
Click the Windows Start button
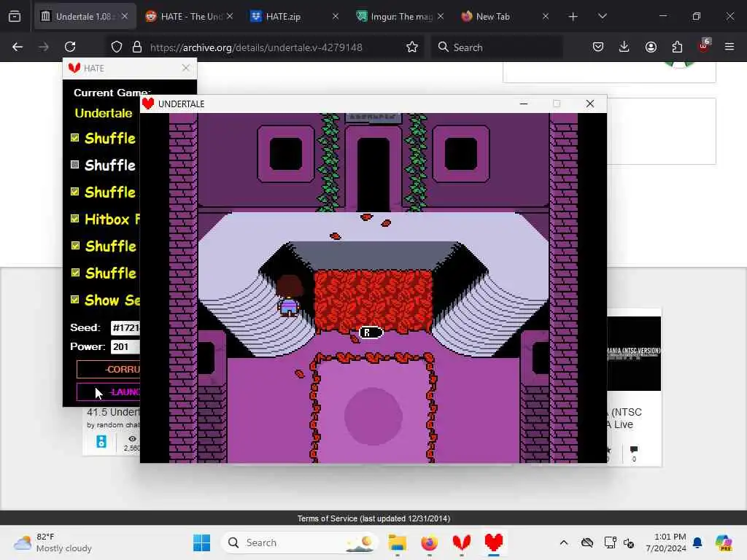point(201,542)
